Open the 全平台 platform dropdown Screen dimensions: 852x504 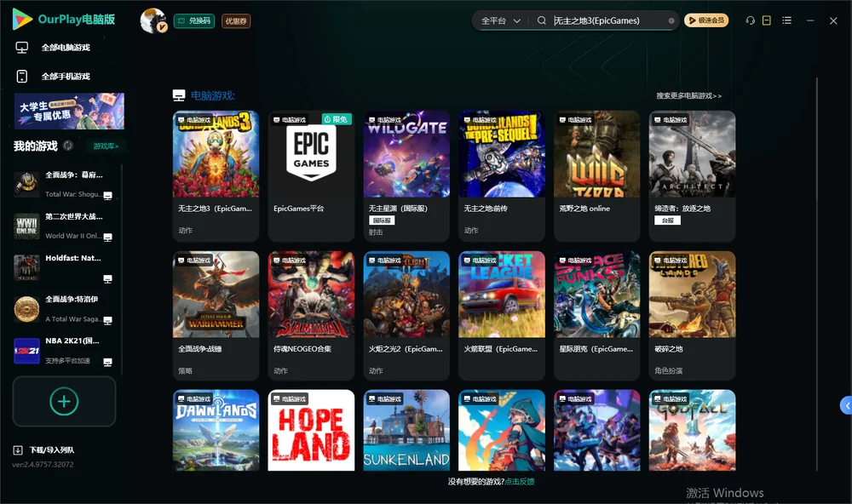[x=500, y=20]
